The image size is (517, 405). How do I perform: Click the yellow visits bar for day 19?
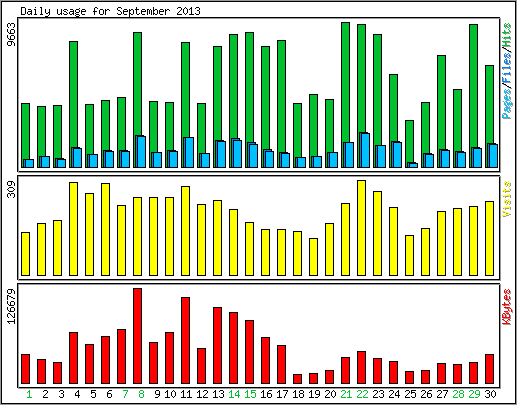pyautogui.click(x=313, y=257)
